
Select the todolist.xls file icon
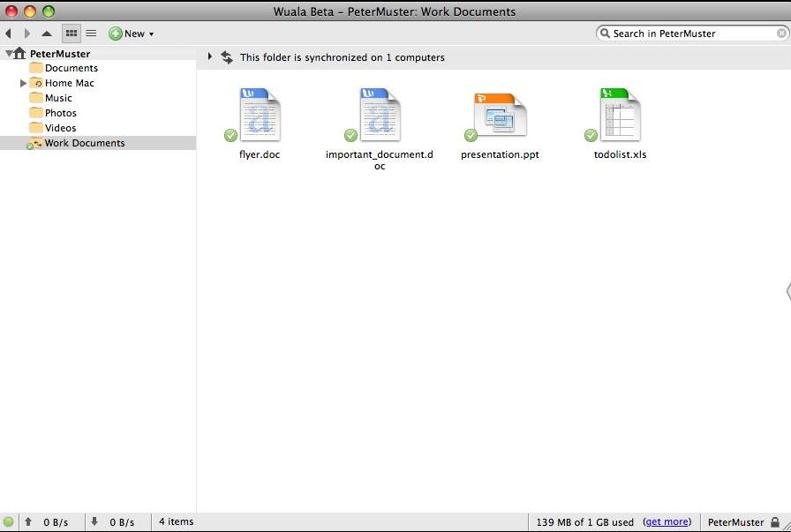point(620,115)
